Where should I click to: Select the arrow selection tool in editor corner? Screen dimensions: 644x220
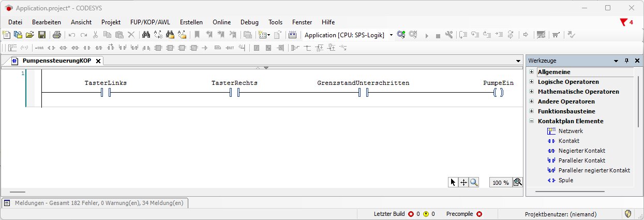pyautogui.click(x=453, y=182)
